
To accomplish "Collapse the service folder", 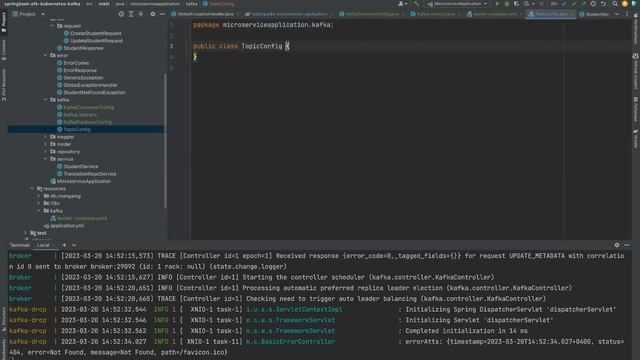I will pos(45,159).
